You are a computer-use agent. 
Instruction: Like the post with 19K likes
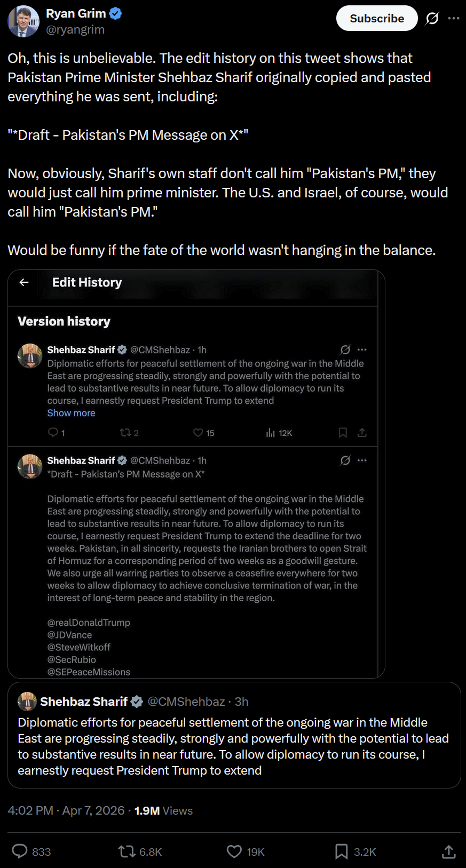point(234,851)
